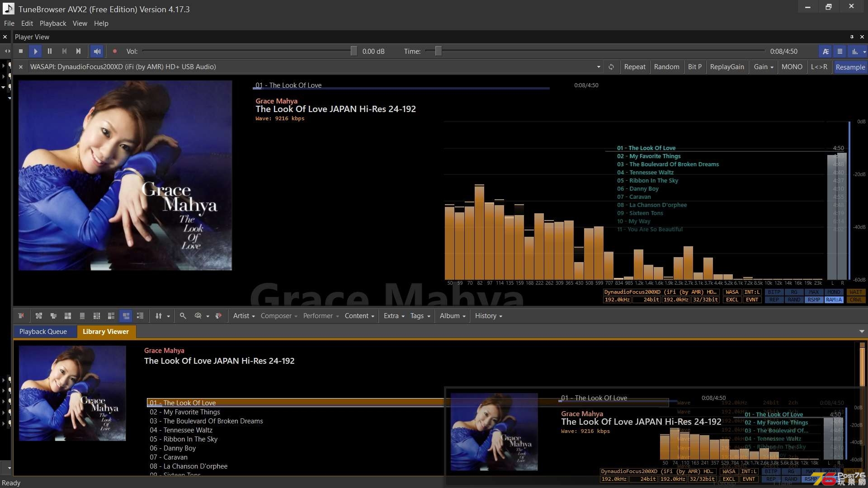Image resolution: width=868 pixels, height=488 pixels.
Task: Skip to the previous track
Action: coord(64,52)
